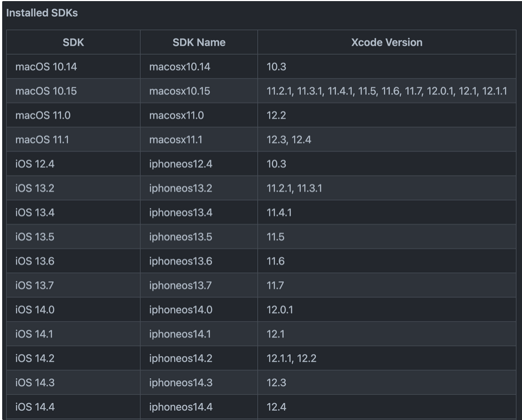
Task: Click the 'SDK Name' column header
Action: point(199,42)
